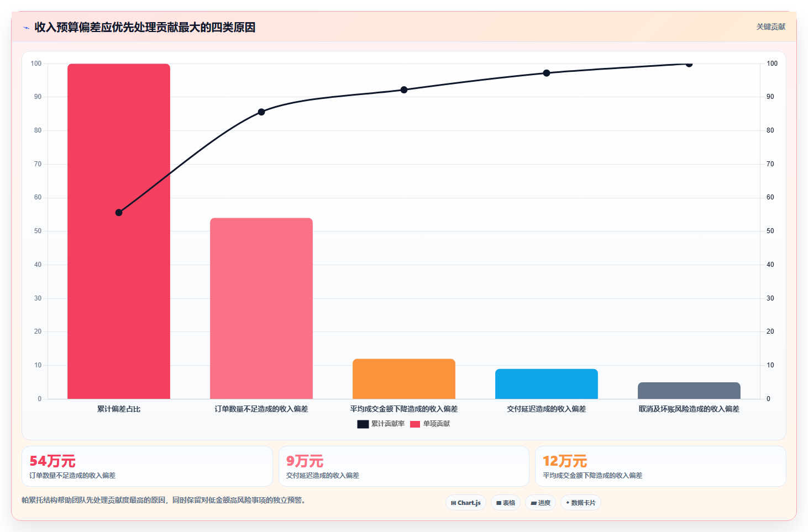
Task: Click the line point above the 平均成交金额下降 bar
Action: [404, 89]
